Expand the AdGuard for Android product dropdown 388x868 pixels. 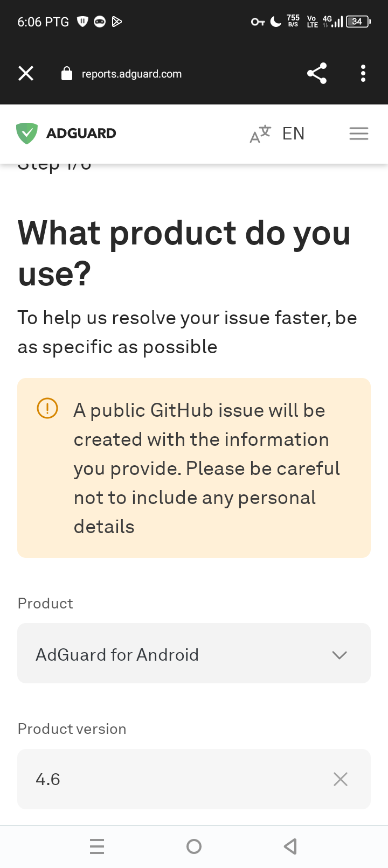(194, 653)
